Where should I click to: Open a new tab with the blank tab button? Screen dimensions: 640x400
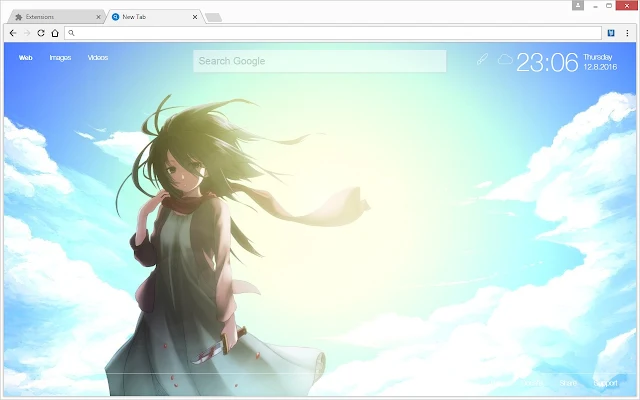click(213, 18)
